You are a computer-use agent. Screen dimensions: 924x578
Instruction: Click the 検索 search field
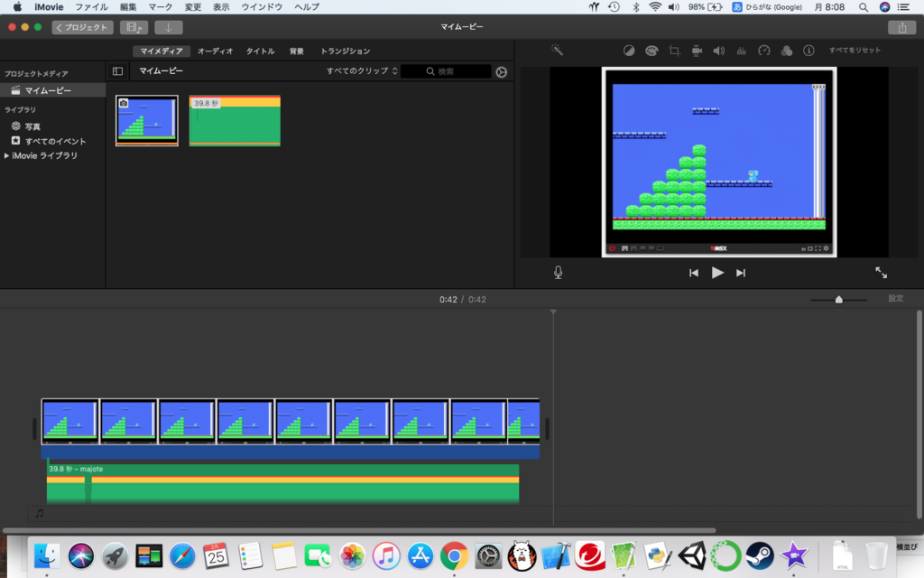click(x=446, y=71)
